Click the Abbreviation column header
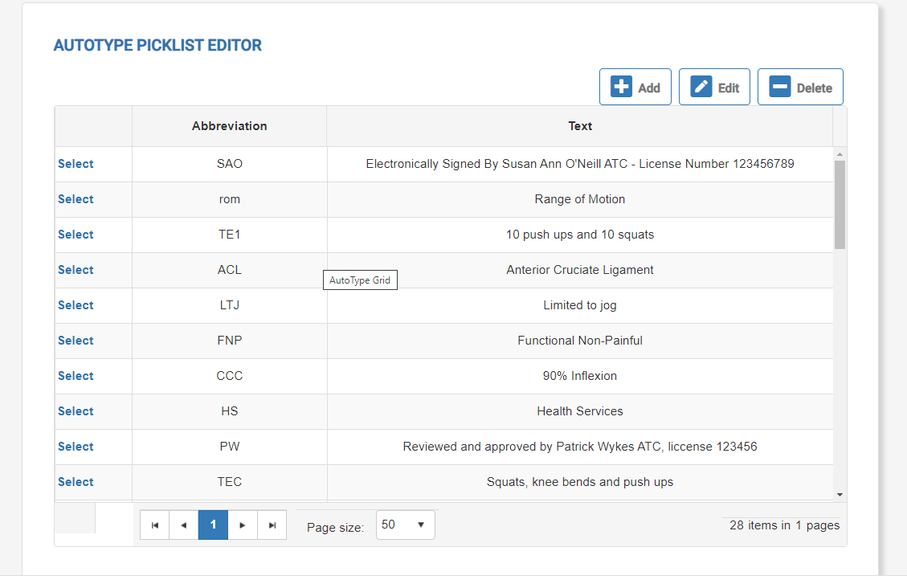Viewport: 907px width, 588px height. [x=230, y=126]
